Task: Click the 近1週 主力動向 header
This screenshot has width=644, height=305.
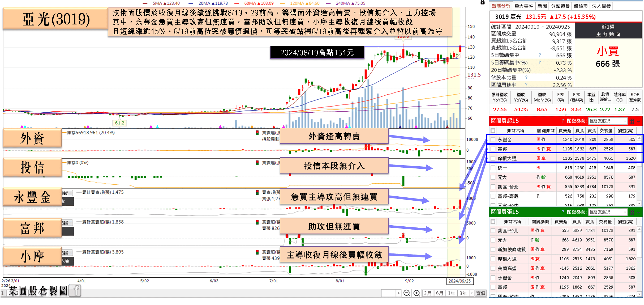Action: tap(608, 31)
